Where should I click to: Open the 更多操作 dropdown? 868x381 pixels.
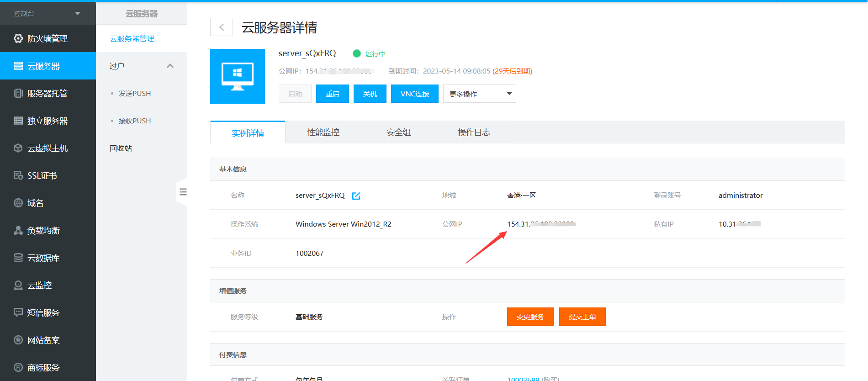(480, 94)
